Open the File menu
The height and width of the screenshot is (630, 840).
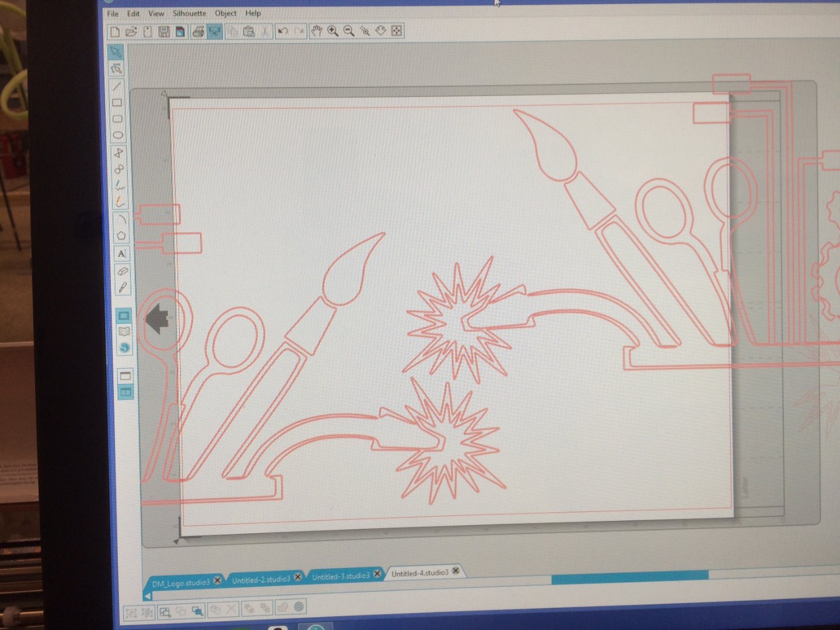(x=113, y=13)
